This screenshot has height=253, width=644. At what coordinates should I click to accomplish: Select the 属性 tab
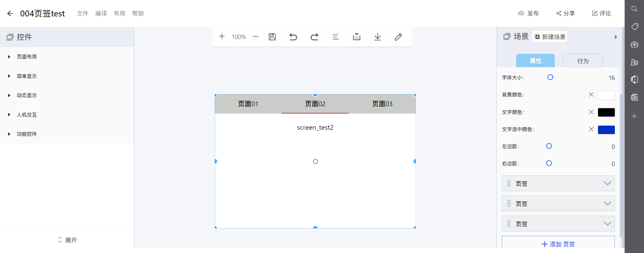point(535,61)
